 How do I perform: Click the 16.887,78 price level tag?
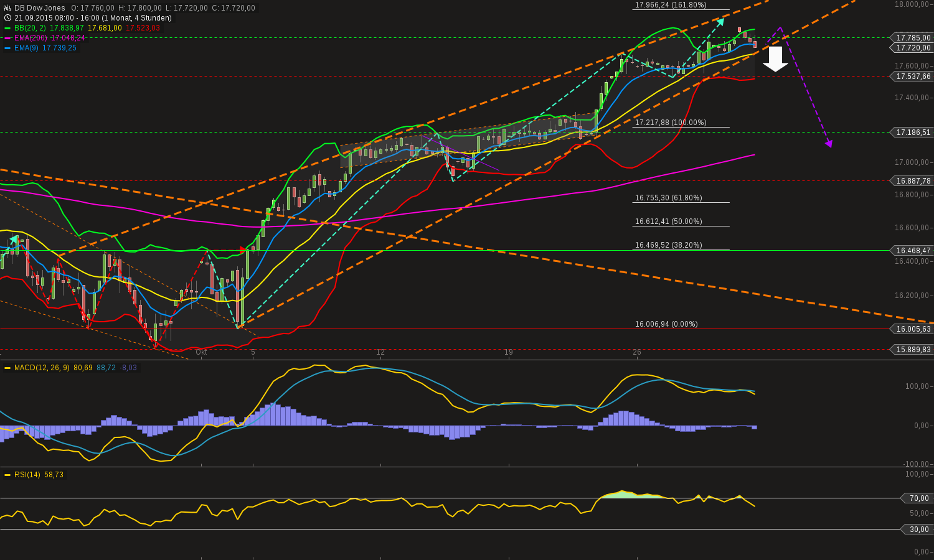[x=913, y=181]
